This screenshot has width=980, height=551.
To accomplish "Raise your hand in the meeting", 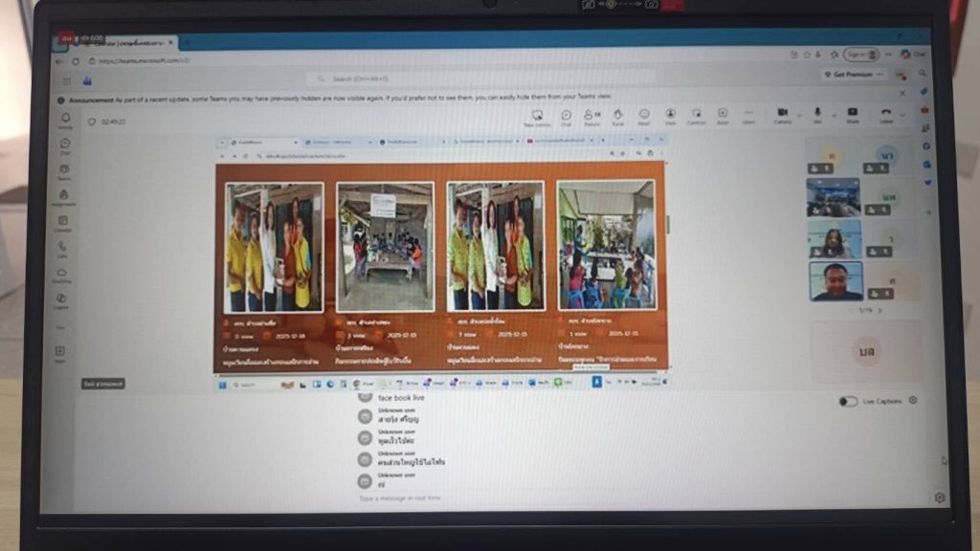I will (x=618, y=116).
